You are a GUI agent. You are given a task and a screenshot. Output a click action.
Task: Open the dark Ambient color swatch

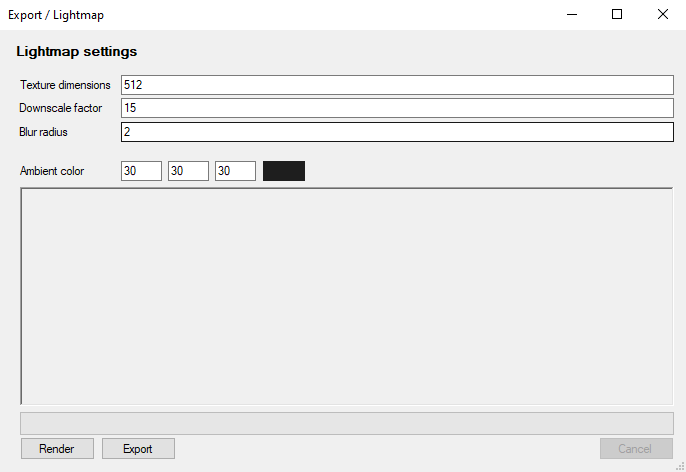pyautogui.click(x=284, y=171)
